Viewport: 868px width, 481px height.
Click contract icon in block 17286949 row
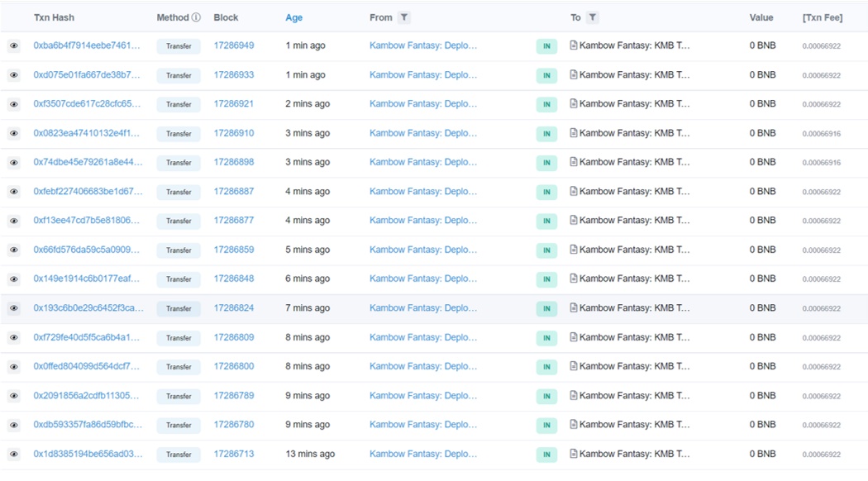click(x=574, y=45)
